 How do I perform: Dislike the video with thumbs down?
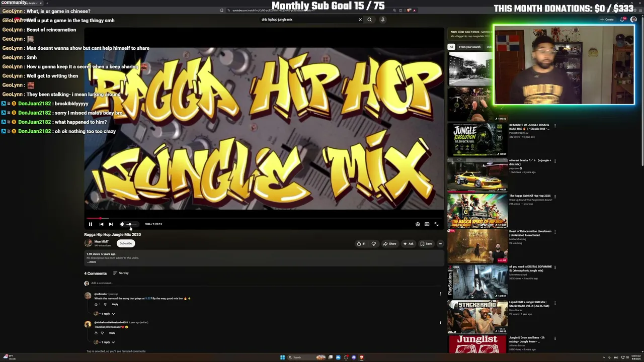[373, 244]
